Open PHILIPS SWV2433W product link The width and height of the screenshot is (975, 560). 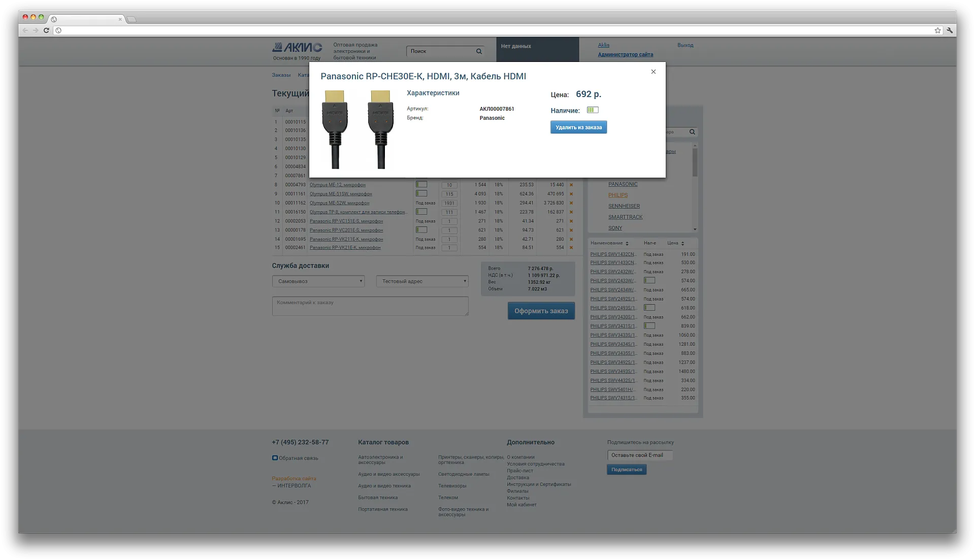tap(613, 281)
